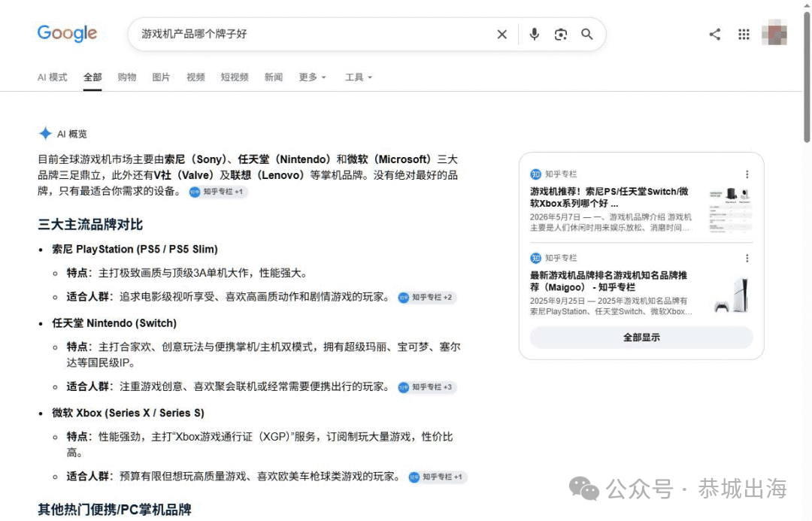Click the 三大主流品牌对比 heading
This screenshot has width=812, height=521.
(x=90, y=225)
